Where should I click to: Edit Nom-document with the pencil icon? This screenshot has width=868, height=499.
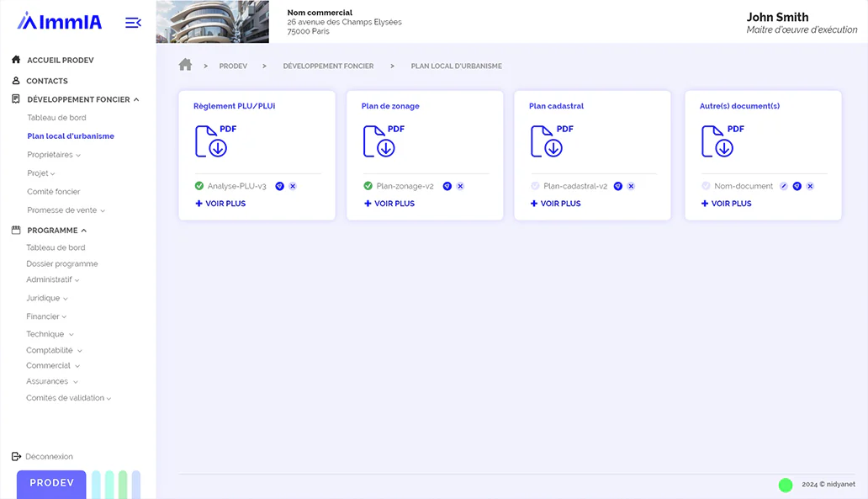point(784,186)
